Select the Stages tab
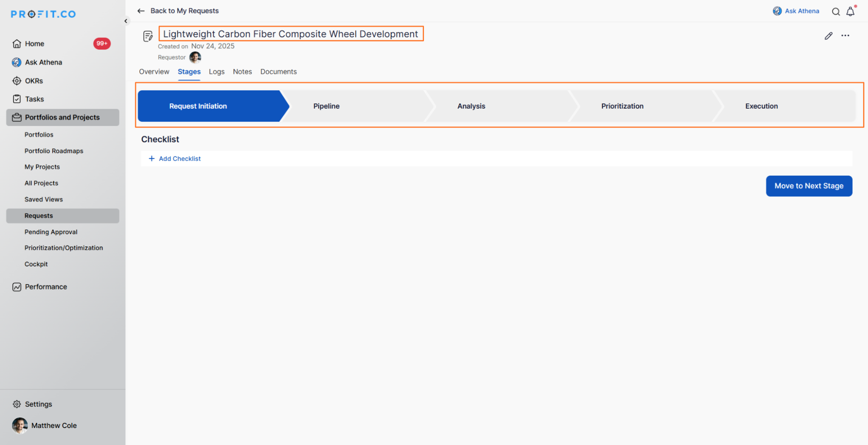This screenshot has width=868, height=445. coord(189,72)
